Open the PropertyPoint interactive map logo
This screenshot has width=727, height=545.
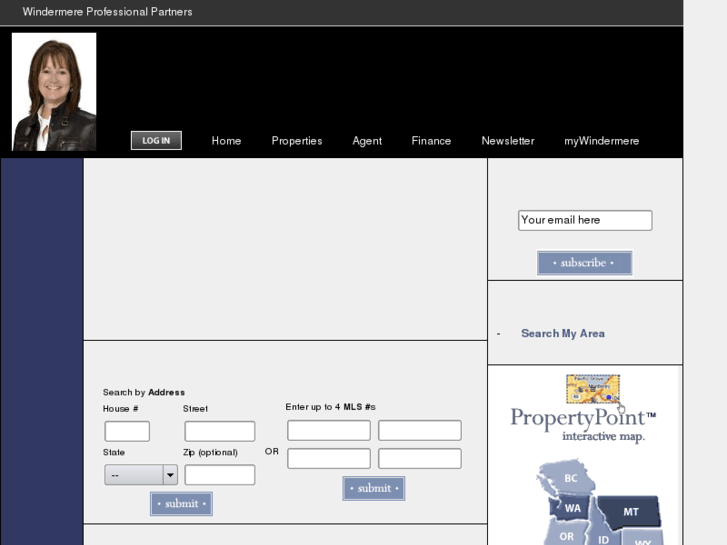583,425
